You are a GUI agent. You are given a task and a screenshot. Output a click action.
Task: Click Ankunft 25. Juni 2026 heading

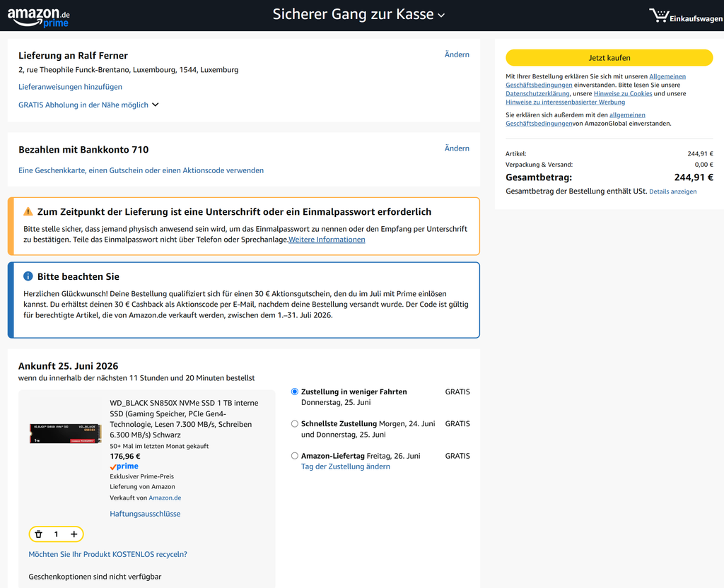pyautogui.click(x=69, y=366)
